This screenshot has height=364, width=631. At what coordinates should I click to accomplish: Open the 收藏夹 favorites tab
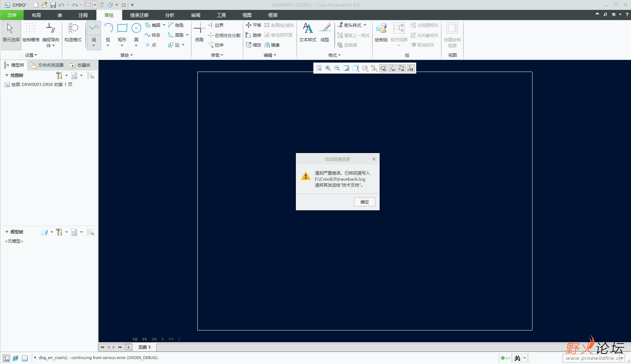(x=81, y=65)
